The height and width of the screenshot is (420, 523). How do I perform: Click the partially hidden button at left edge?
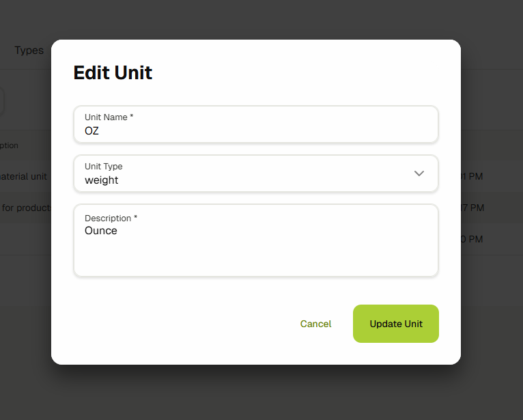pyautogui.click(x=2, y=102)
